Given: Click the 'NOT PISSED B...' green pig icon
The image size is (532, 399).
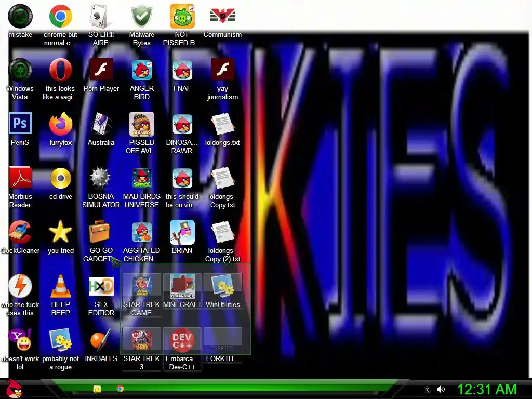Looking at the screenshot, I should (182, 16).
